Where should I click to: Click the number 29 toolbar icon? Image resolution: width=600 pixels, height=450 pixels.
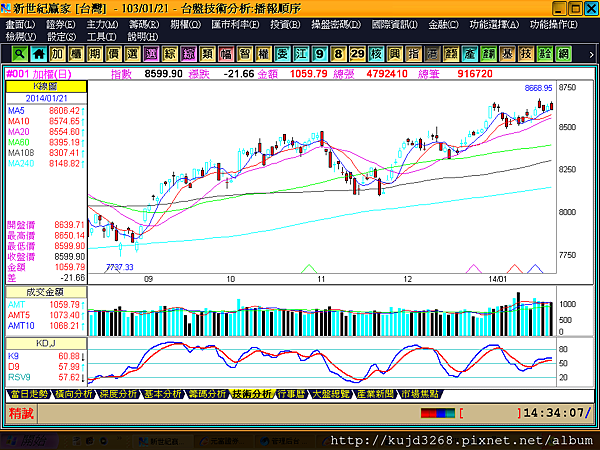coord(357,54)
